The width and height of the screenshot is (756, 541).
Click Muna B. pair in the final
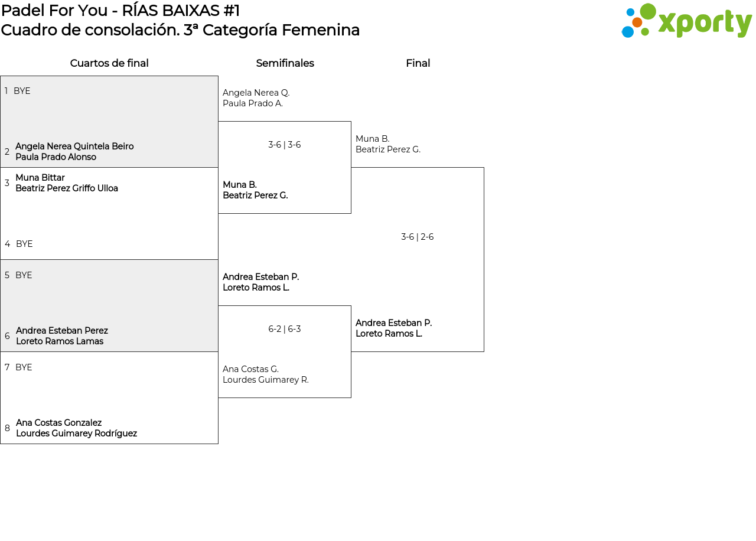click(388, 144)
